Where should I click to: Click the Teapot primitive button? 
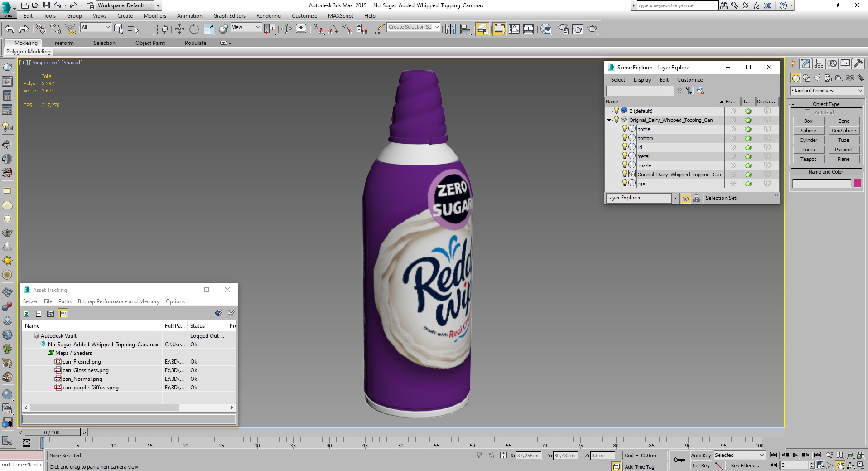tap(808, 159)
